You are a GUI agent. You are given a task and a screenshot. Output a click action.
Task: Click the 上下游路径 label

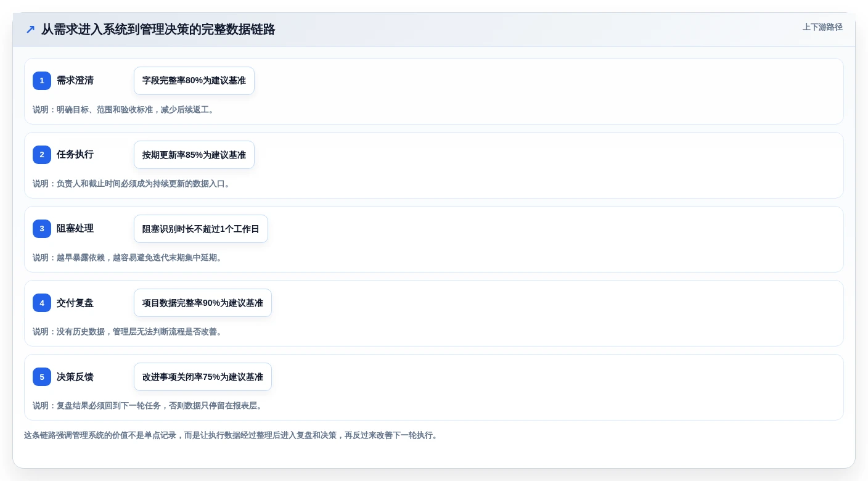click(x=822, y=27)
